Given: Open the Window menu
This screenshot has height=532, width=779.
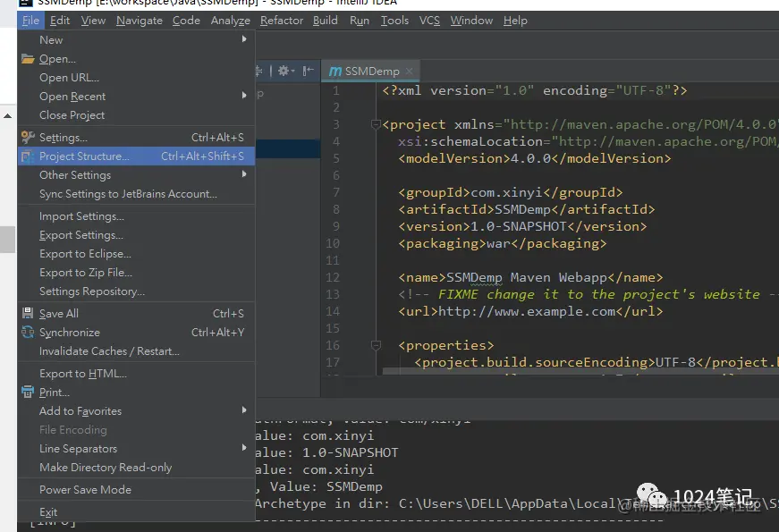Looking at the screenshot, I should pyautogui.click(x=471, y=21).
